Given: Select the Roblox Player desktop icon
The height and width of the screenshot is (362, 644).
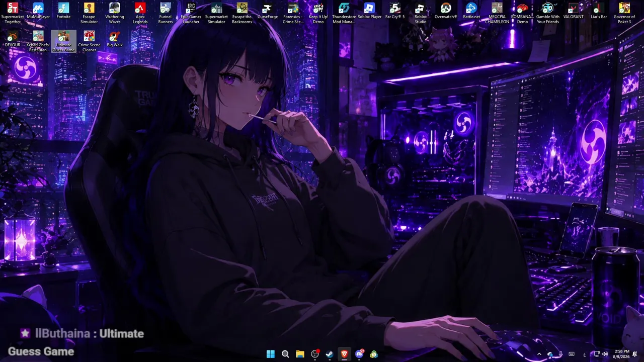Looking at the screenshot, I should coord(369,11).
